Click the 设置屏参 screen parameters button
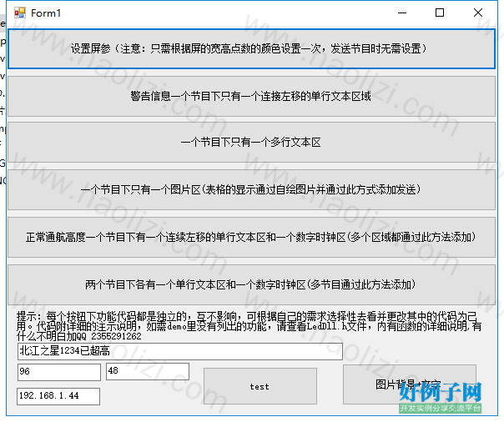The height and width of the screenshot is (422, 504). [251, 49]
